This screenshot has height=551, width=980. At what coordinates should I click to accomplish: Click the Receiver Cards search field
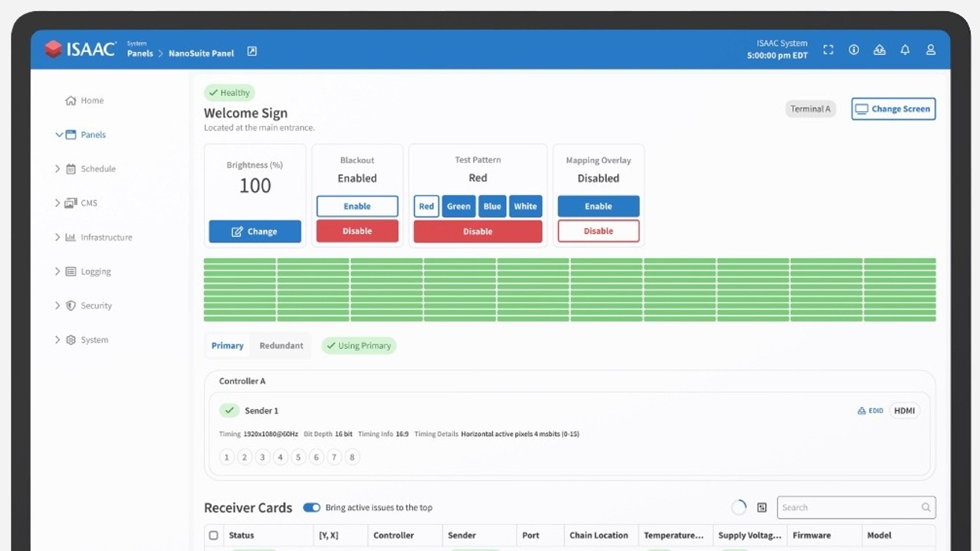click(849, 508)
